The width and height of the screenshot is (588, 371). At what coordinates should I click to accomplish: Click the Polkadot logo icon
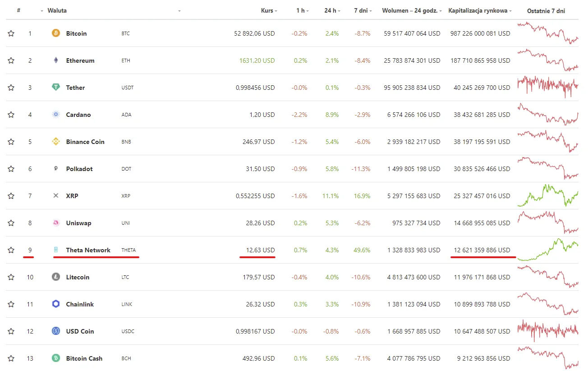click(56, 168)
